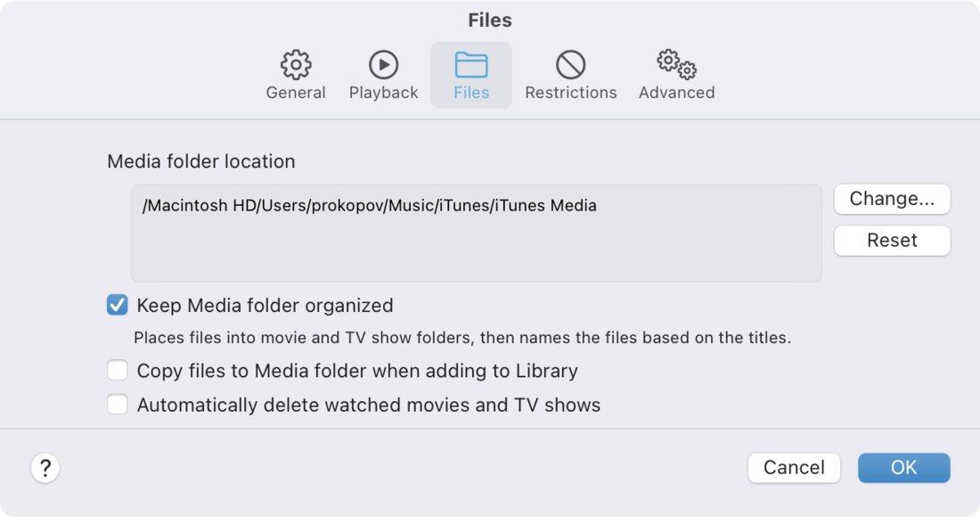Switch to the Playback tab label
Image resolution: width=980 pixels, height=517 pixels.
tap(383, 93)
